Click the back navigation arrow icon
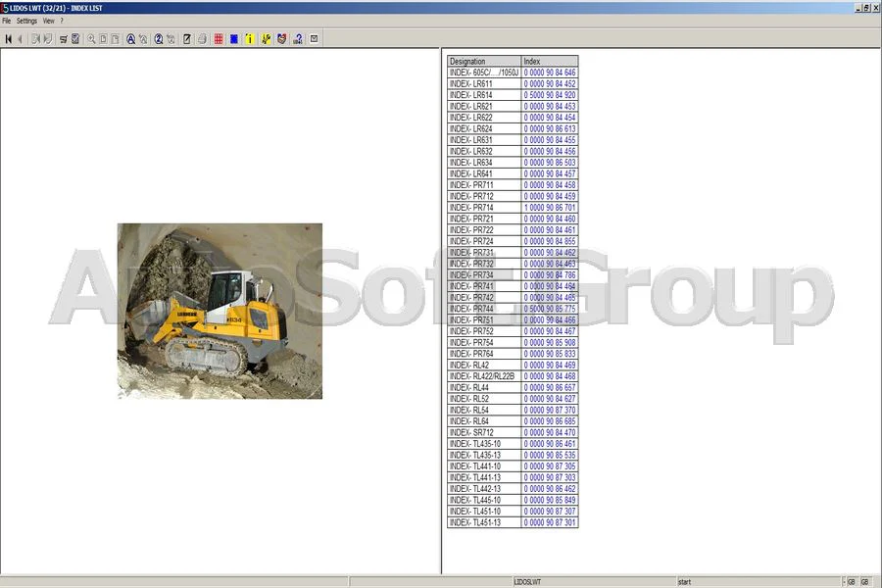 click(x=20, y=38)
